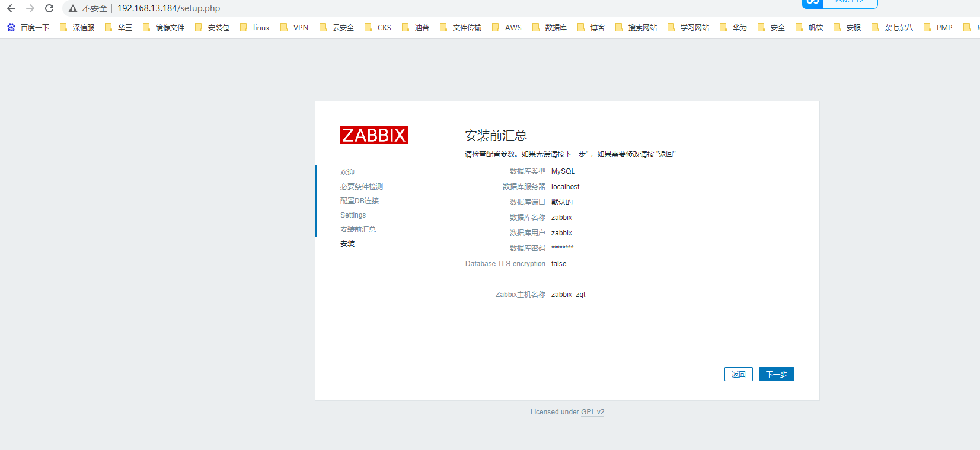Click the 安装前汇总 page heading
Viewport: 980px width, 450px height.
point(496,136)
